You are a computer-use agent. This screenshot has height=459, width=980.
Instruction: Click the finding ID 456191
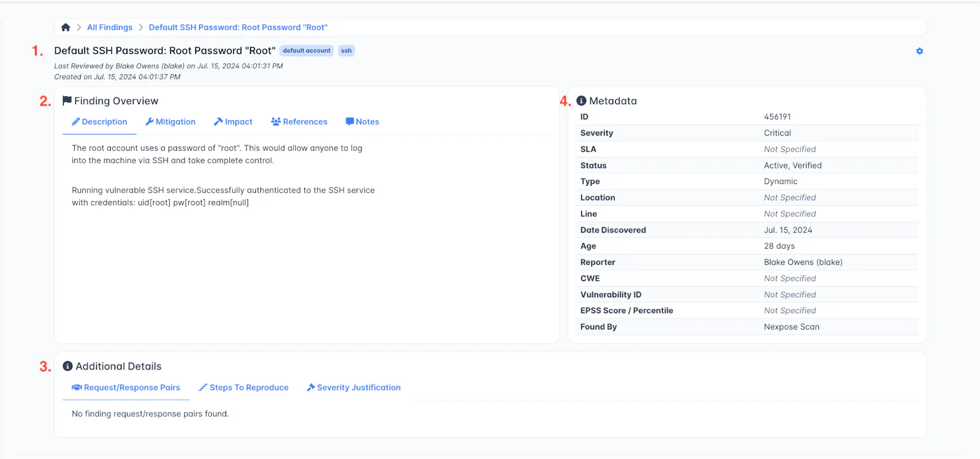(777, 117)
